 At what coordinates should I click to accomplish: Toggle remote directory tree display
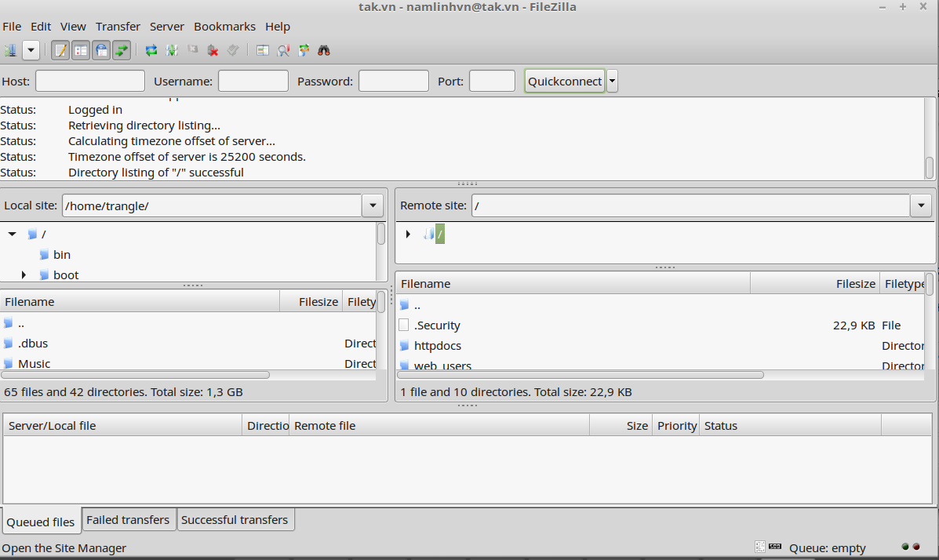tap(101, 50)
